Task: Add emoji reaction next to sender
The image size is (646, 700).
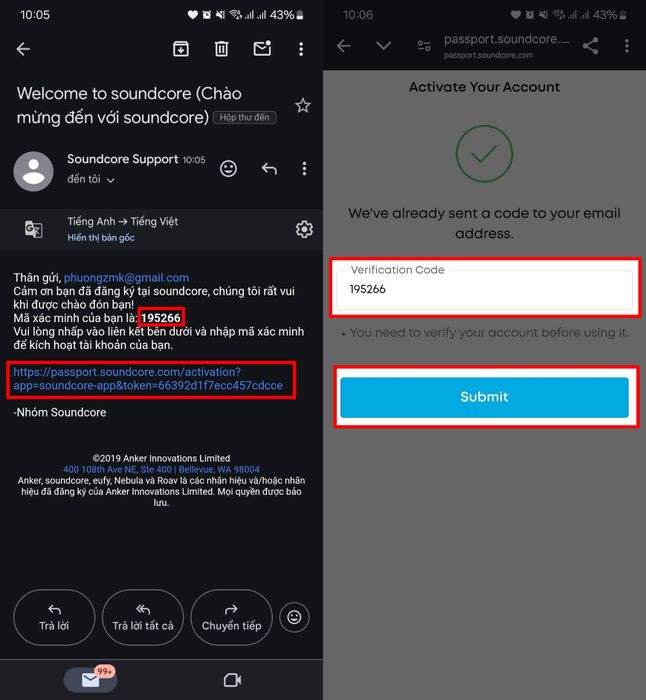Action: coord(229,169)
